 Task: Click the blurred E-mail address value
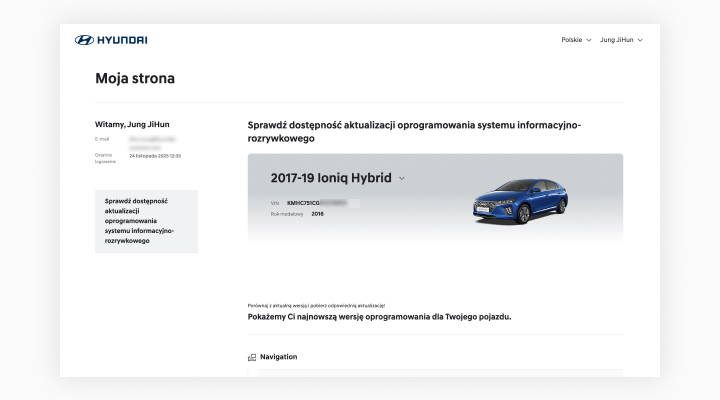152,141
